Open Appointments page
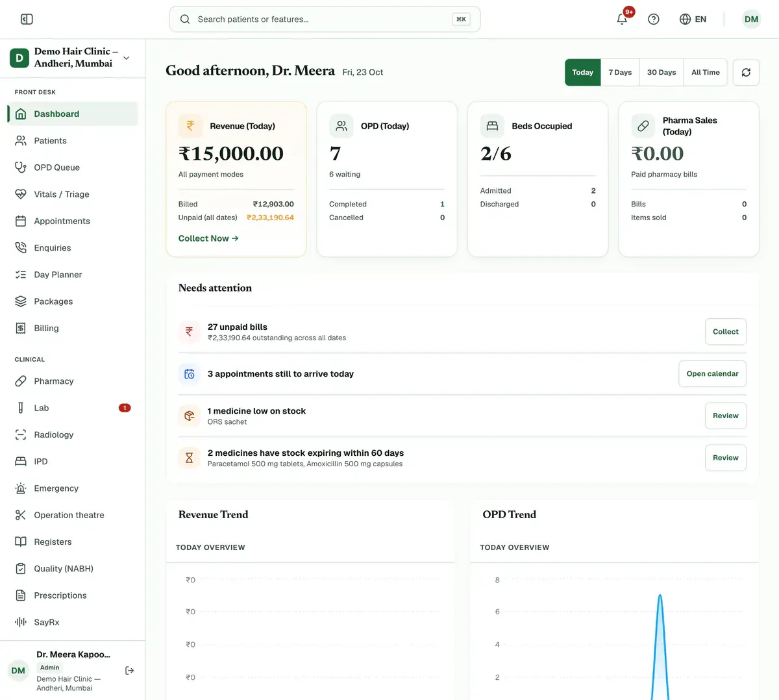Screen dimensions: 779x700 point(73,221)
